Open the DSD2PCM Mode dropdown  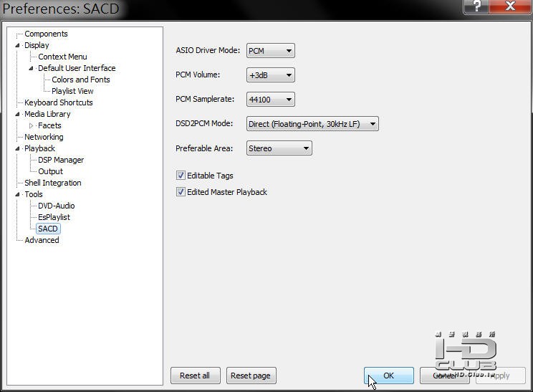[x=312, y=124]
